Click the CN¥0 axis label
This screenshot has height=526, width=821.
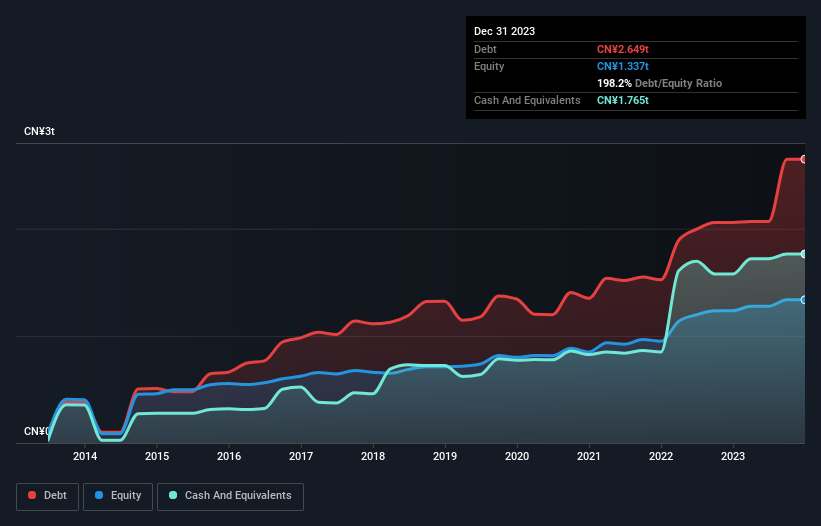pos(36,431)
